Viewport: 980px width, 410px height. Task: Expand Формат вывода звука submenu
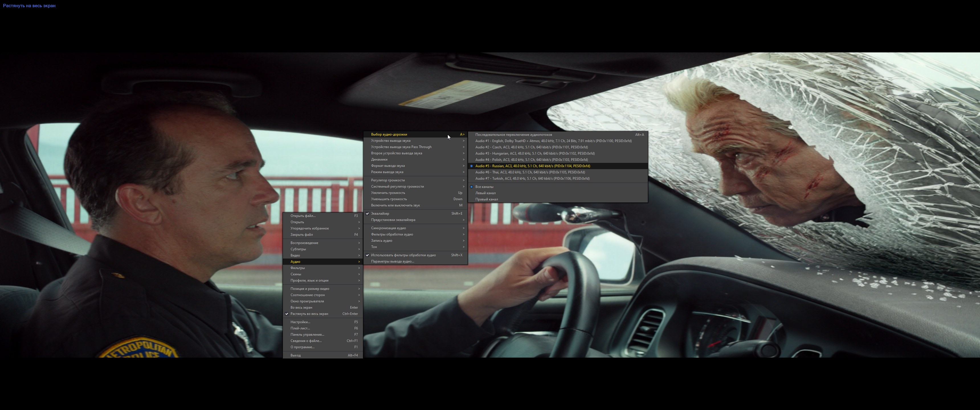click(x=415, y=166)
